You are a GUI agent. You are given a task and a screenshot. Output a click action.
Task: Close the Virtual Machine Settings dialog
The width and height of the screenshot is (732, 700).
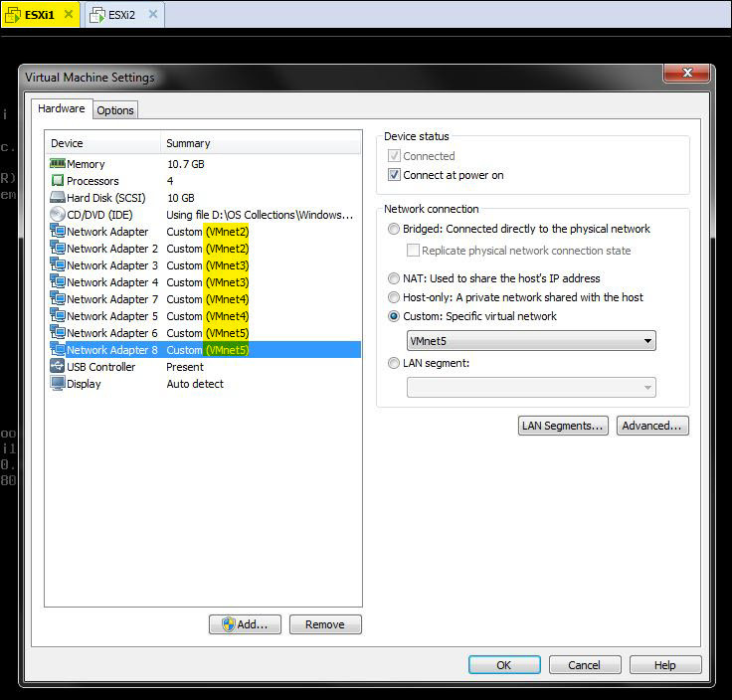pos(686,73)
